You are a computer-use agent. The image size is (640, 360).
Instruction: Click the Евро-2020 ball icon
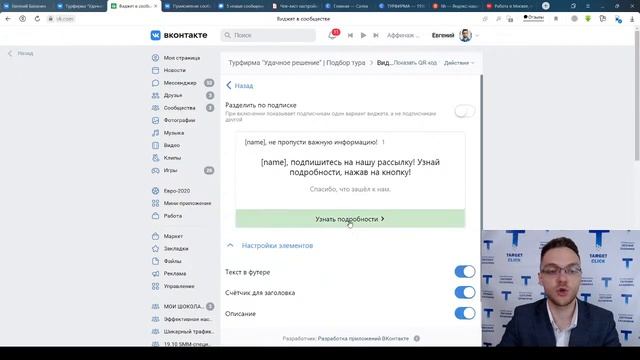click(155, 191)
